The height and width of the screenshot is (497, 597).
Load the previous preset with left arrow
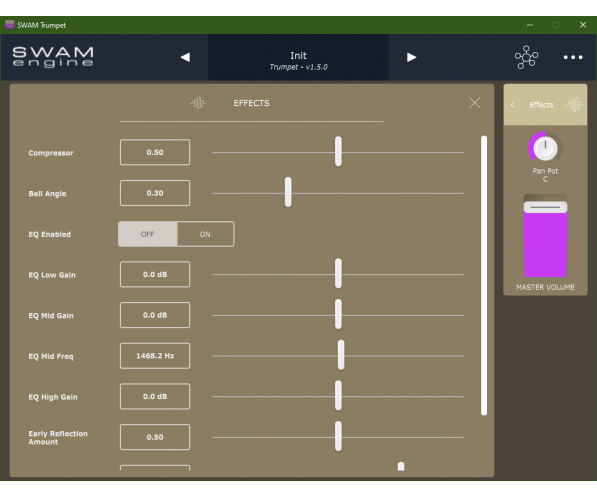pos(185,57)
